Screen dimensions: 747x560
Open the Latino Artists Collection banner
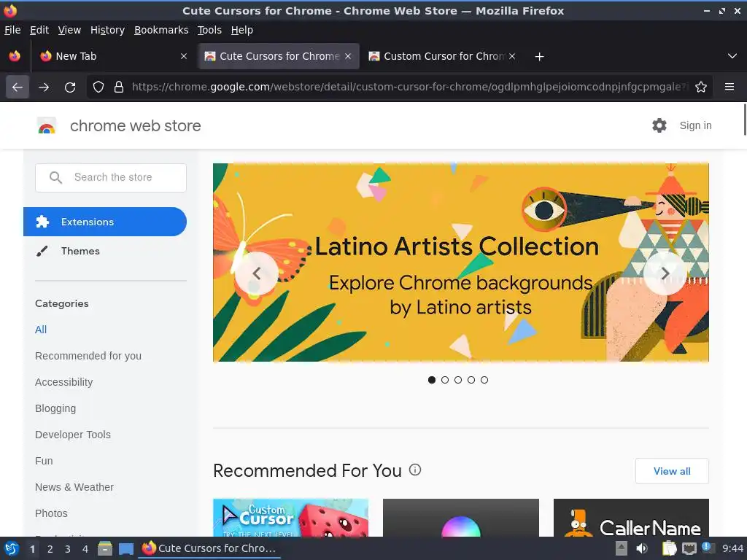(x=461, y=262)
